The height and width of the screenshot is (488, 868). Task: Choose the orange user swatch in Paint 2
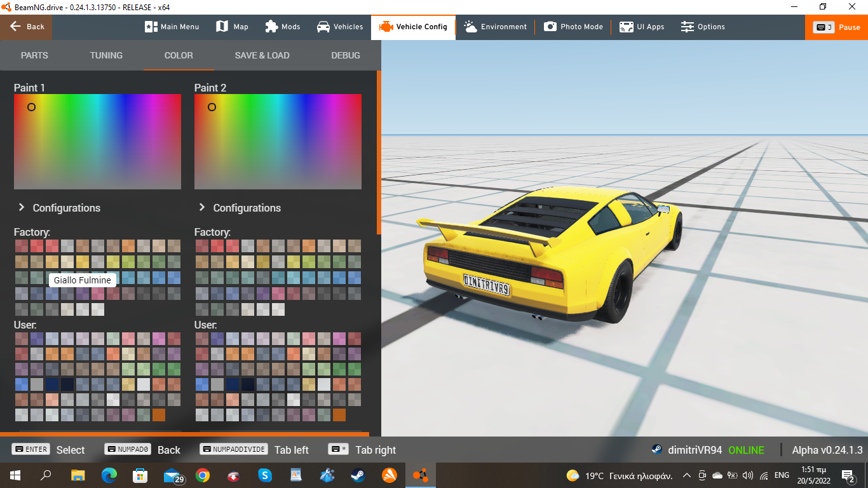tap(339, 415)
